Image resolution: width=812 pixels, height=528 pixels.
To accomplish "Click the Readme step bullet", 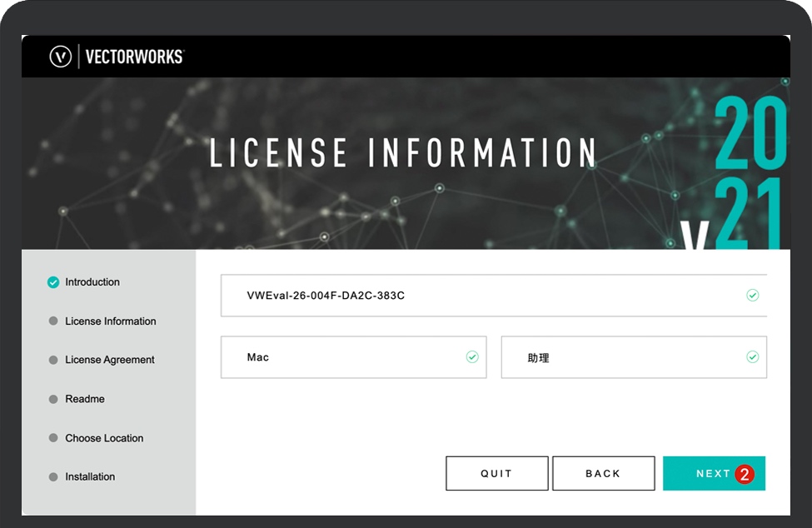I will click(53, 399).
